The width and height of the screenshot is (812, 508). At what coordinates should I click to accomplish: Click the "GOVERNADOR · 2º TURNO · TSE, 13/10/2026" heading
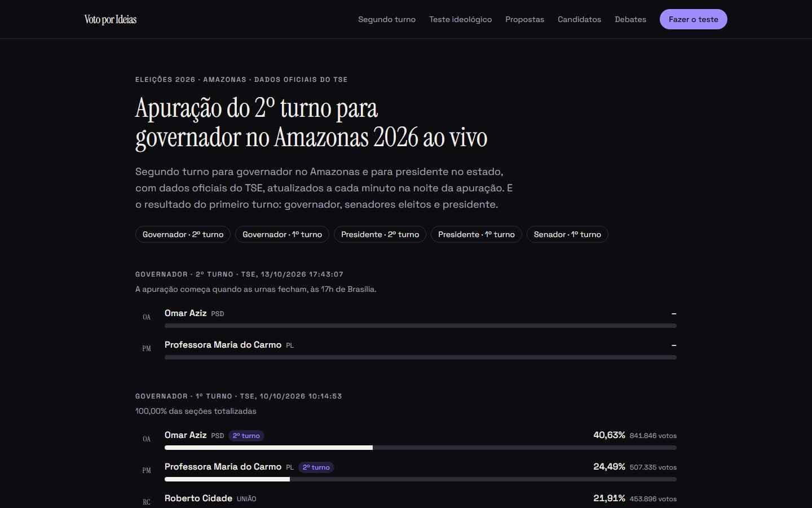239,274
